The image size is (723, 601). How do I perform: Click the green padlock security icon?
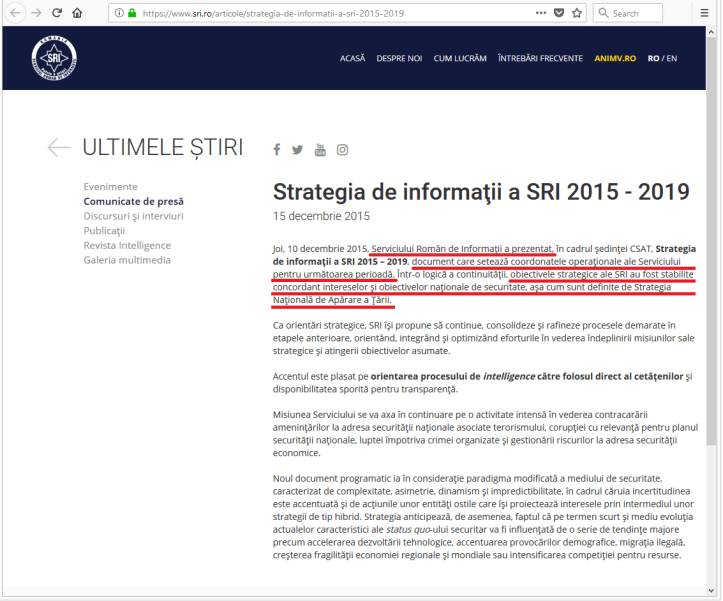132,13
